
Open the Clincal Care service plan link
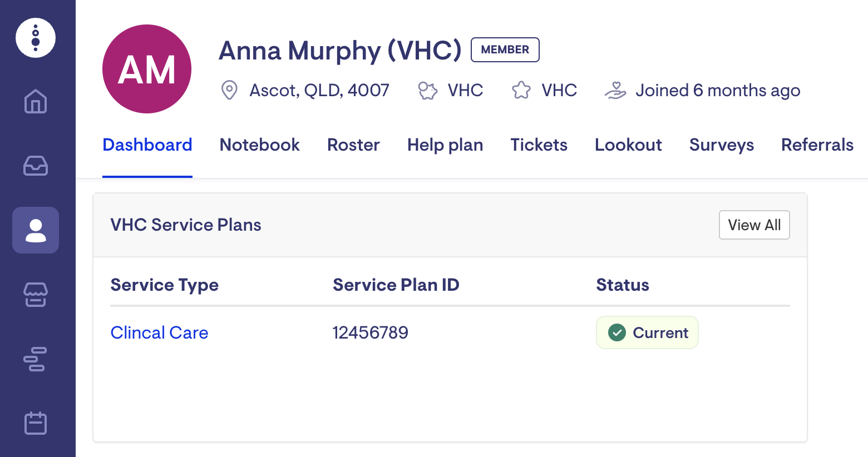(159, 332)
